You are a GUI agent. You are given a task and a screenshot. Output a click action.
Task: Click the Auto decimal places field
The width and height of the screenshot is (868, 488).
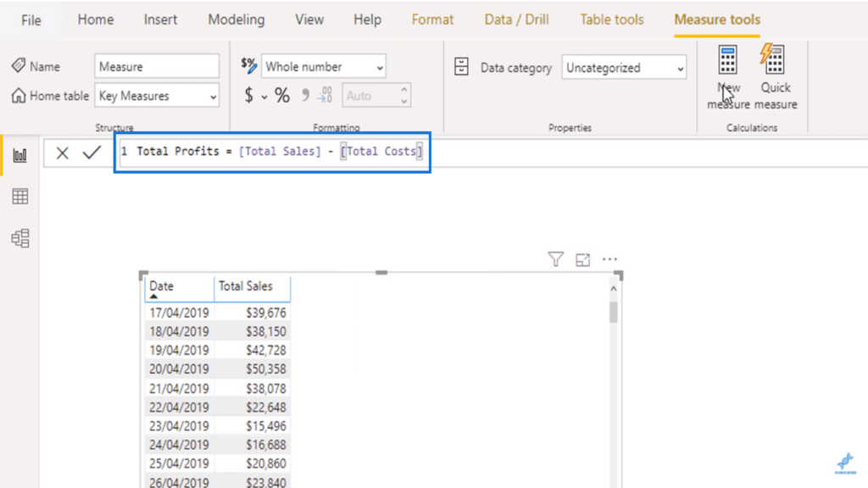[371, 95]
